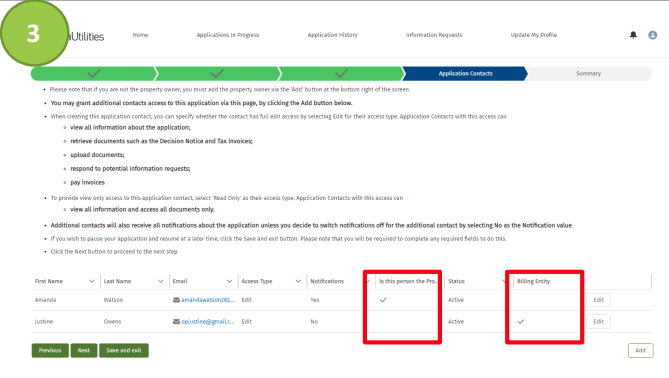Viewport: 669px width, 378px height.
Task: Open the user profile avatar icon
Action: coord(652,35)
